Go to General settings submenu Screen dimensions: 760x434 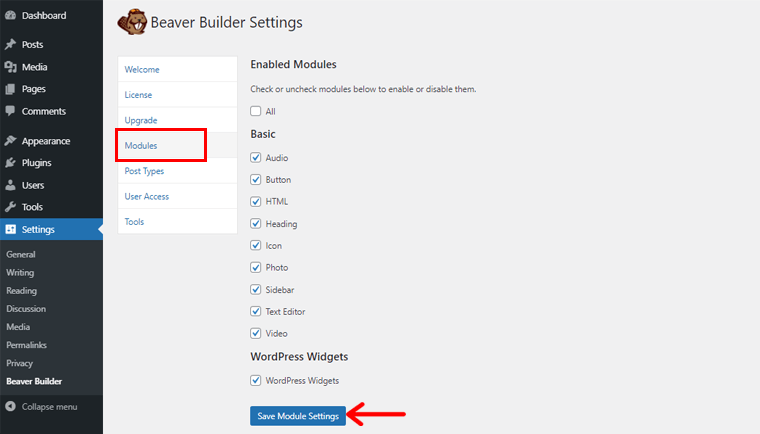coord(20,255)
